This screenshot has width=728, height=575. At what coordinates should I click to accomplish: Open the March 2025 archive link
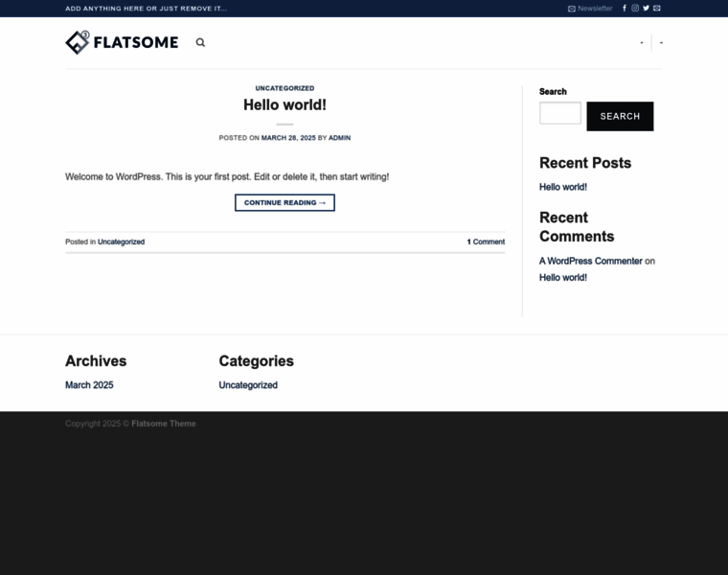pyautogui.click(x=89, y=385)
